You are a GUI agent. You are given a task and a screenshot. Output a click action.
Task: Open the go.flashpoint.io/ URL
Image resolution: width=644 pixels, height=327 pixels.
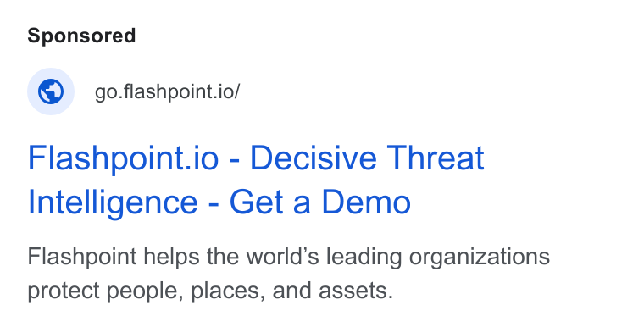pyautogui.click(x=167, y=92)
